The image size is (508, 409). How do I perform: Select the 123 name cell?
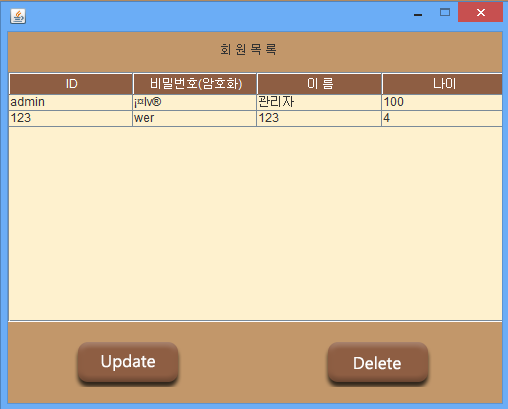coord(319,118)
